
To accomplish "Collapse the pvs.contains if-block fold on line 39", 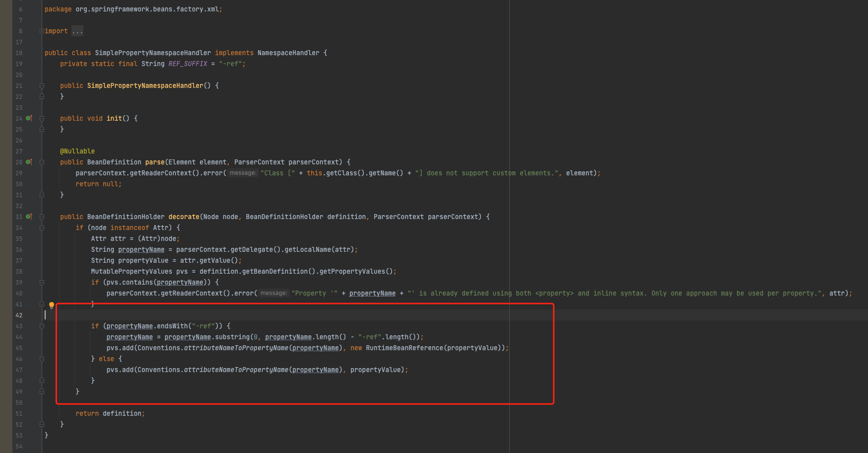I will tap(42, 282).
